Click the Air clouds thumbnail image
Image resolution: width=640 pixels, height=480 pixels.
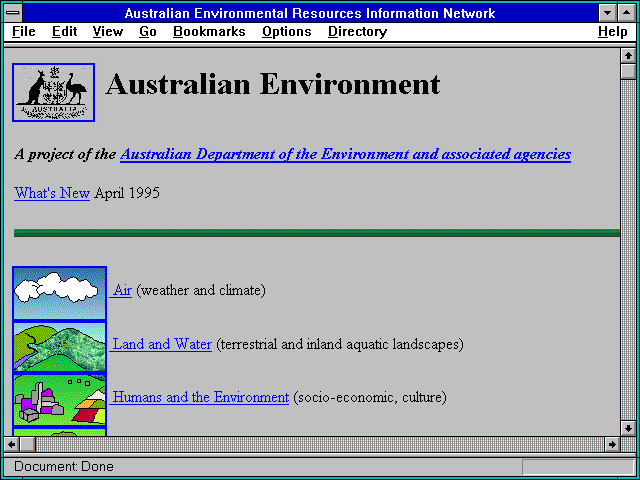click(x=60, y=293)
